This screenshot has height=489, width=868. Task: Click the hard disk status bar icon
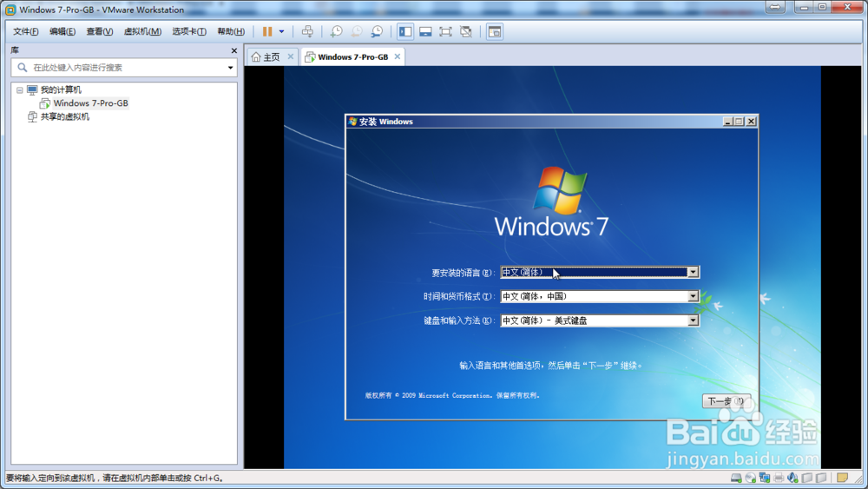pos(736,478)
